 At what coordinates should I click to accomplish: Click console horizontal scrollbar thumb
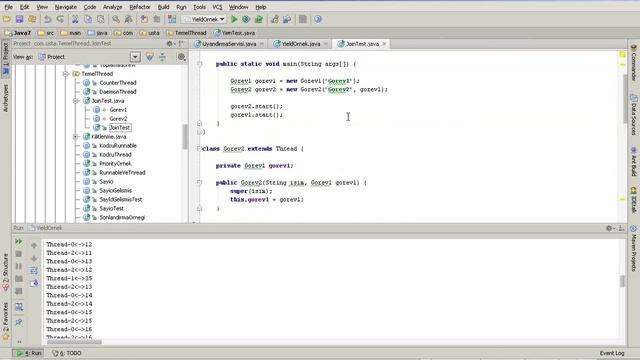pyautogui.click(x=74, y=342)
